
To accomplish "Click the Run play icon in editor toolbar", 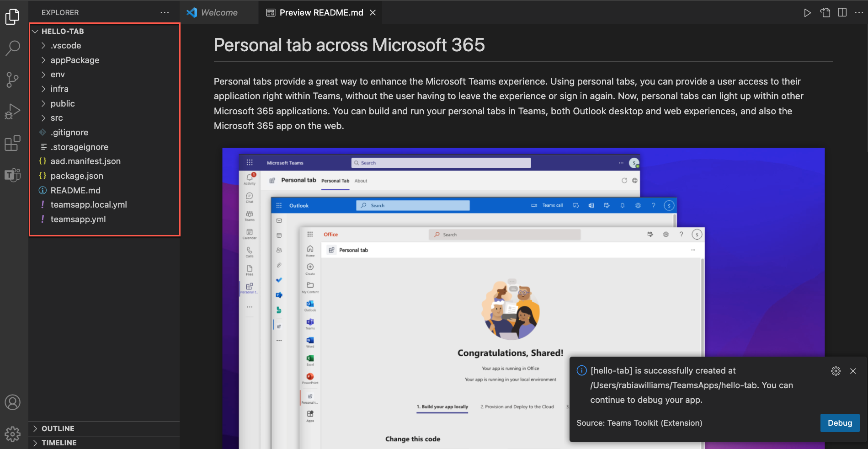I will (x=808, y=13).
